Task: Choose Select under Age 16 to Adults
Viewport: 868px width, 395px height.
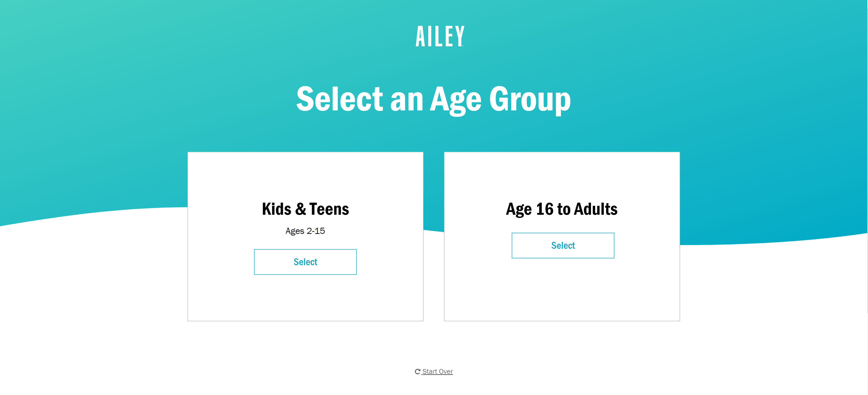Action: coord(563,245)
